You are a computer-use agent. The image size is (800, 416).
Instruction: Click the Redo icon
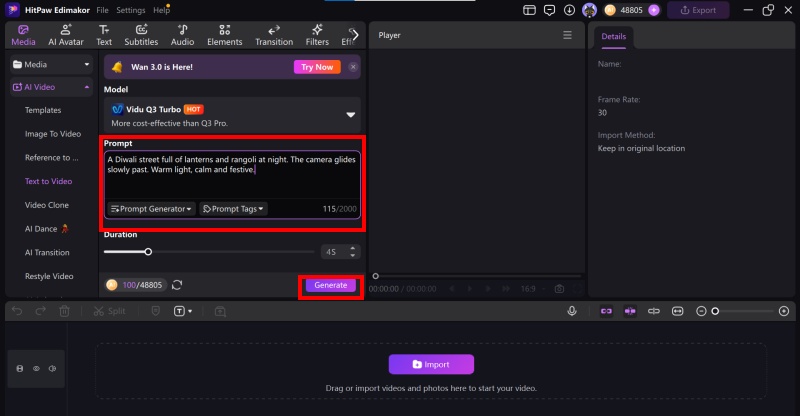click(40, 311)
